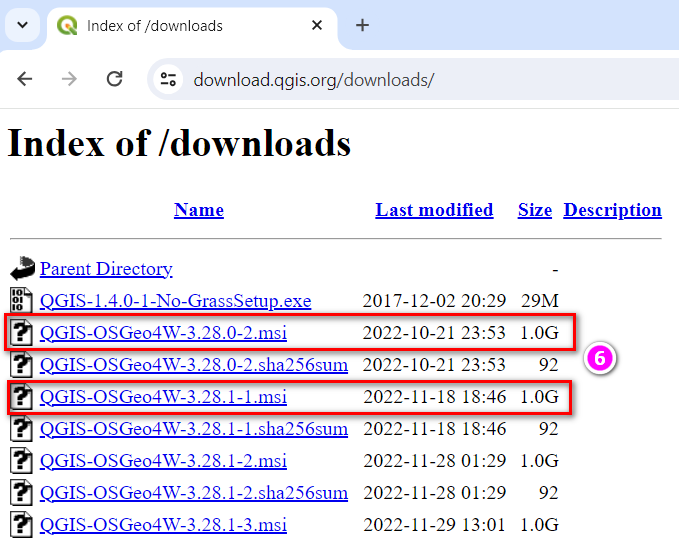Open QGIS-OSGeo4W-3.28.1-1.sha256sum
Screen dimensions: 679x539
tap(194, 429)
